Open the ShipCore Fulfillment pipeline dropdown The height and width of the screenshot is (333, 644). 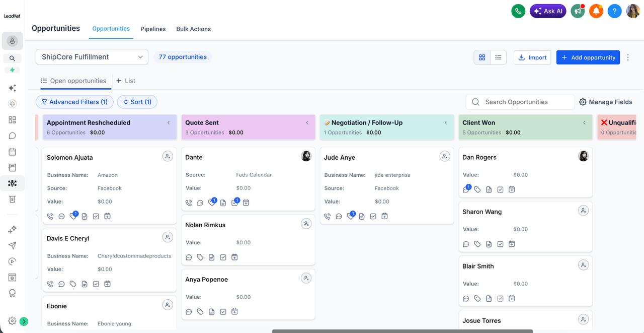click(92, 57)
